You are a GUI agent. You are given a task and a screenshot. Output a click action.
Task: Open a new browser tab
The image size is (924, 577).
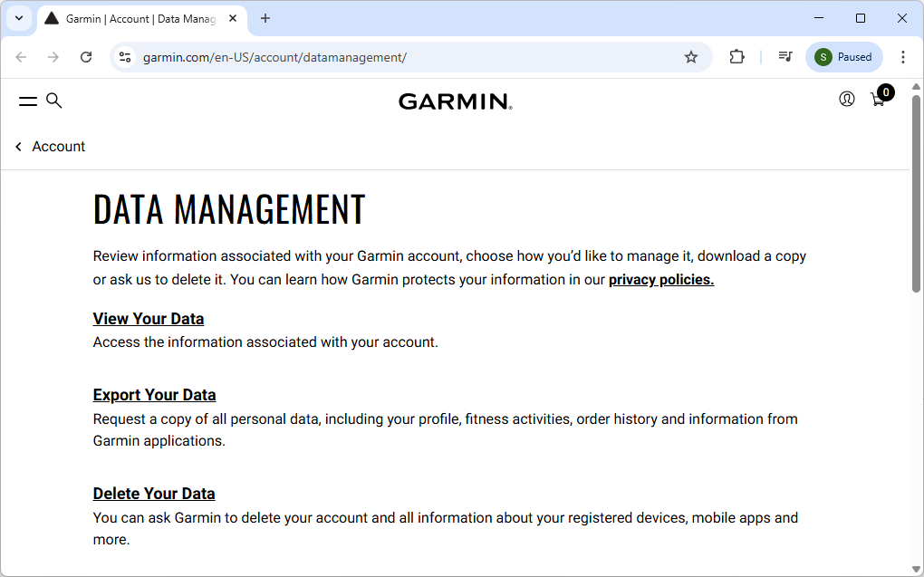point(265,18)
